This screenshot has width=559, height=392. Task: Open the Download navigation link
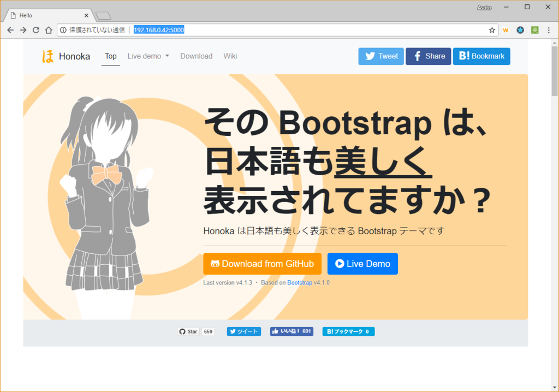[x=196, y=56]
